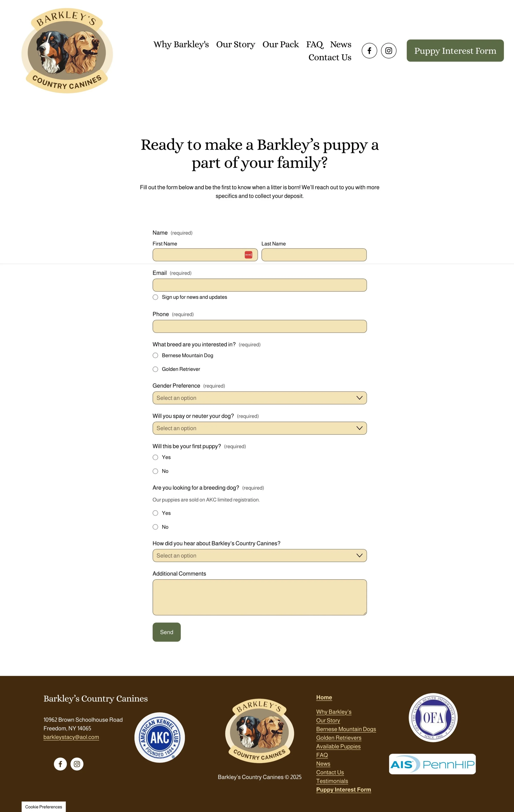Click the OFA seal logo
The width and height of the screenshot is (514, 812).
(433, 718)
